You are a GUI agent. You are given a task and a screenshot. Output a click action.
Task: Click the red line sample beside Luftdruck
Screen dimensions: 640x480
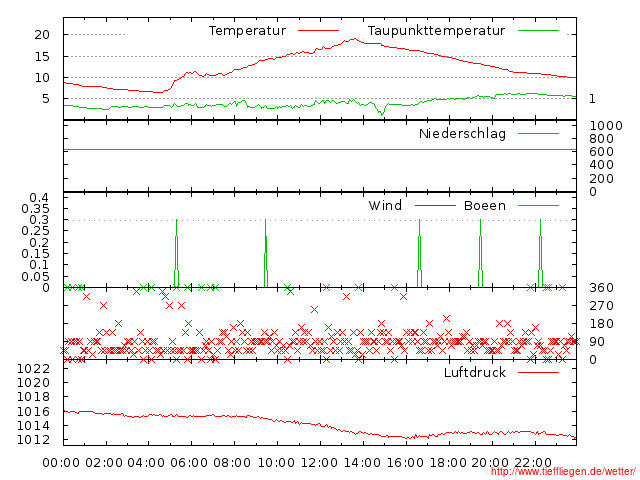click(538, 372)
